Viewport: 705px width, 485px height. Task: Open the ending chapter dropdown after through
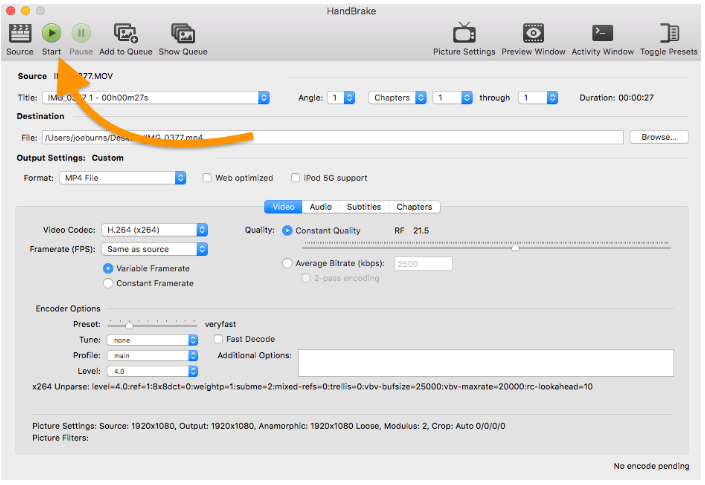[538, 98]
